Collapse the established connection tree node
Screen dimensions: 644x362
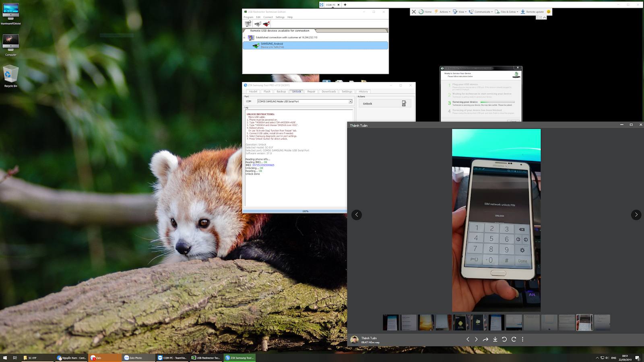244,37
